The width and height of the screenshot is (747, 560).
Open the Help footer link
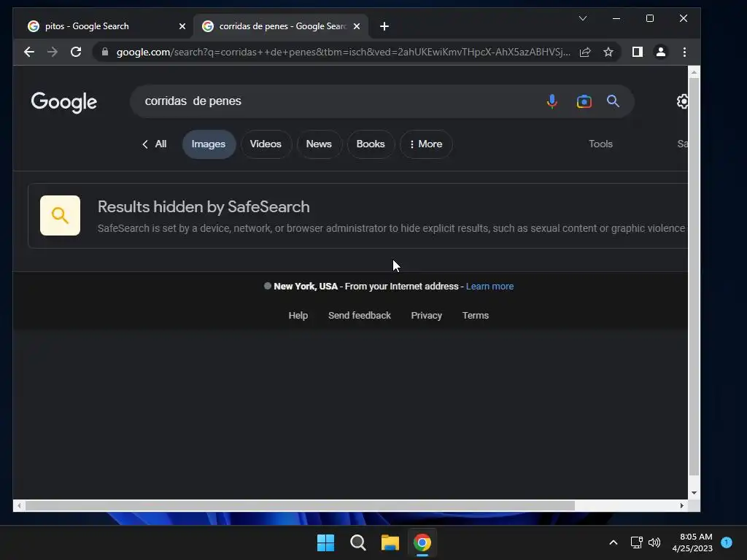[x=298, y=315]
